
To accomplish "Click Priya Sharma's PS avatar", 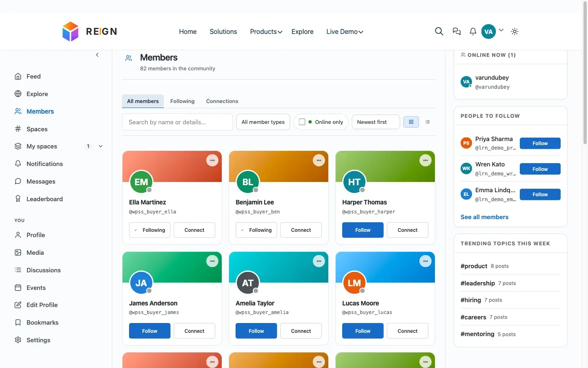I will pos(466,143).
